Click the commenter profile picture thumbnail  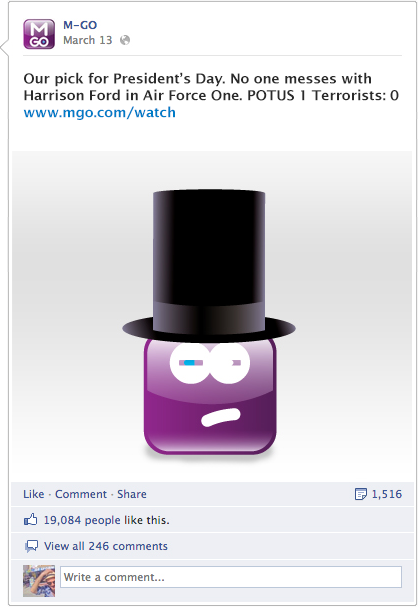(x=39, y=581)
